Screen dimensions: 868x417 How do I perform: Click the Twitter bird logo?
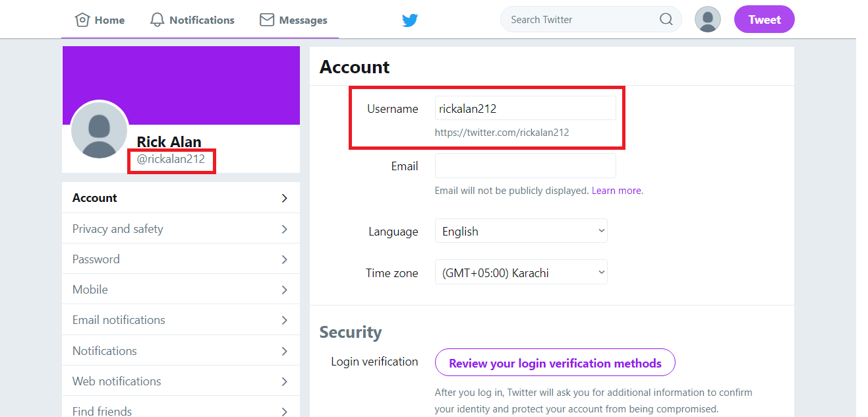410,20
